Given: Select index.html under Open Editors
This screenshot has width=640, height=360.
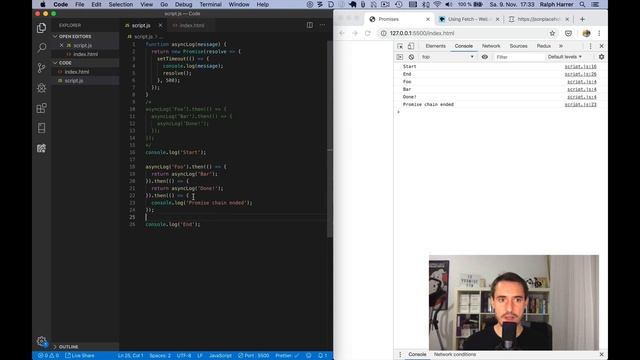Looking at the screenshot, I should (85, 54).
